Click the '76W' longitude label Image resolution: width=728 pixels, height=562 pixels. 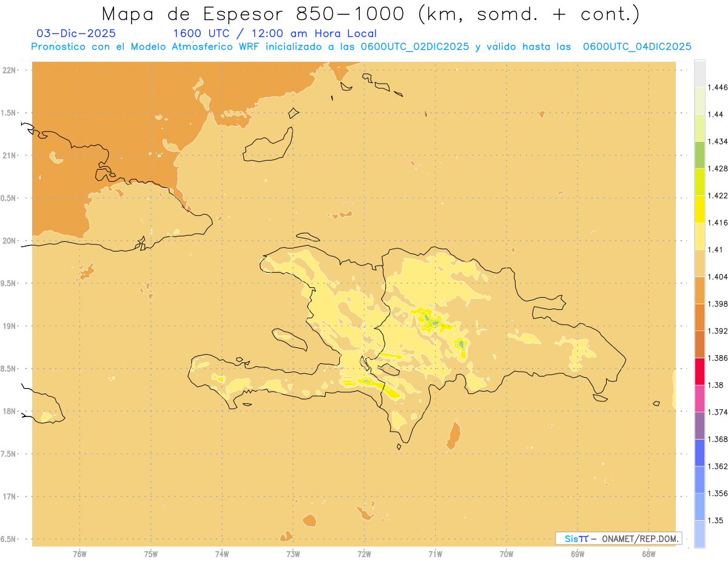(x=79, y=554)
